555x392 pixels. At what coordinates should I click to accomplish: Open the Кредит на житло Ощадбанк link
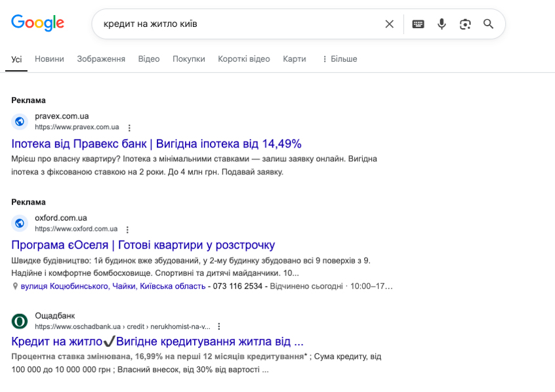pyautogui.click(x=157, y=342)
